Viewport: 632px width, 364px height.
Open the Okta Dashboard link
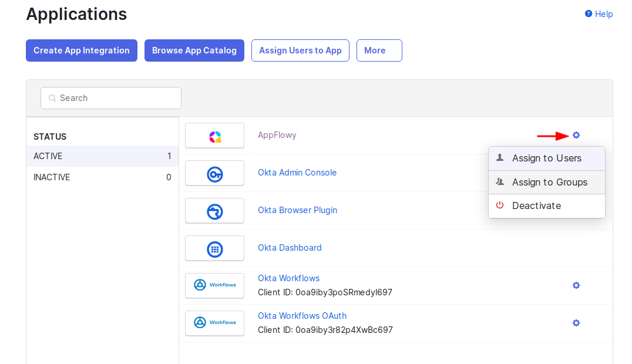[x=290, y=248]
